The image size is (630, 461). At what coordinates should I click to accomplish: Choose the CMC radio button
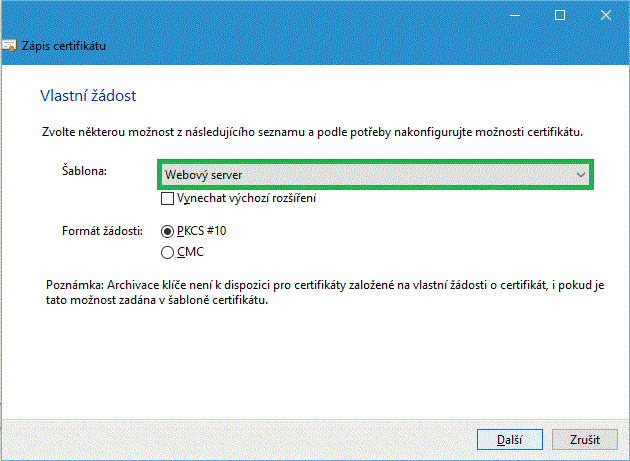167,251
